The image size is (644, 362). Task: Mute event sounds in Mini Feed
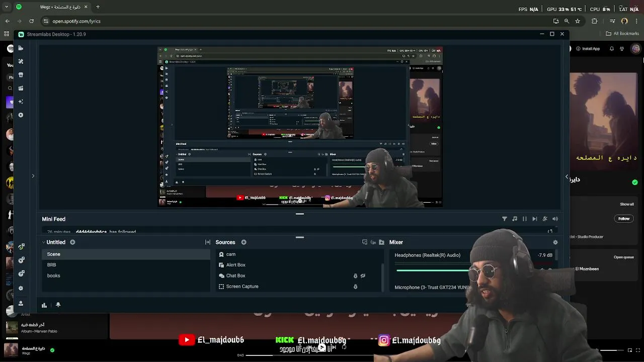click(x=545, y=219)
